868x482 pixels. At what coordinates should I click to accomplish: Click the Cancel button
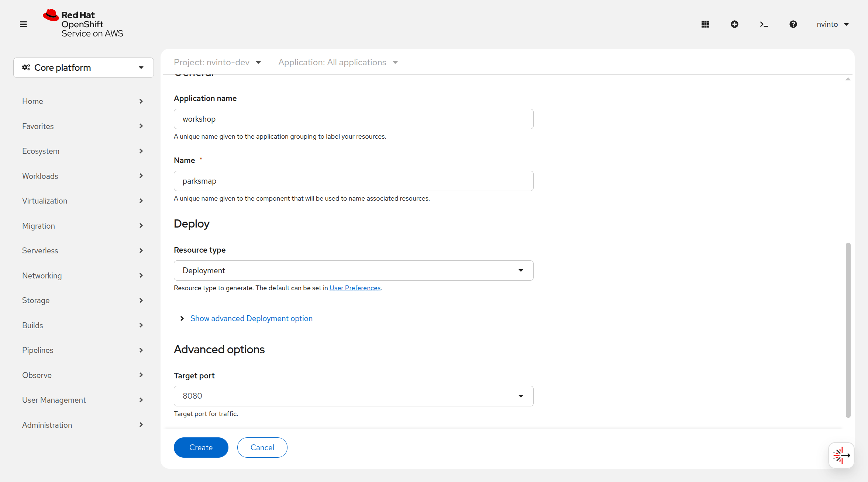pyautogui.click(x=262, y=447)
